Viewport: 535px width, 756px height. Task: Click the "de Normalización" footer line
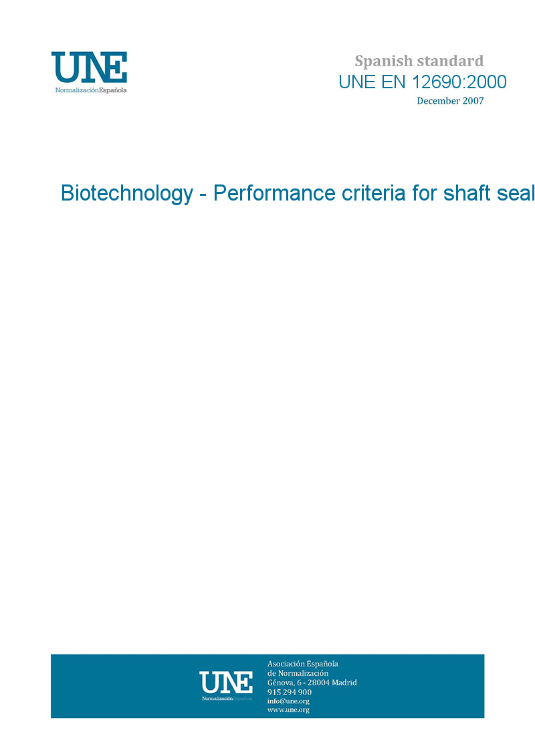(x=298, y=673)
